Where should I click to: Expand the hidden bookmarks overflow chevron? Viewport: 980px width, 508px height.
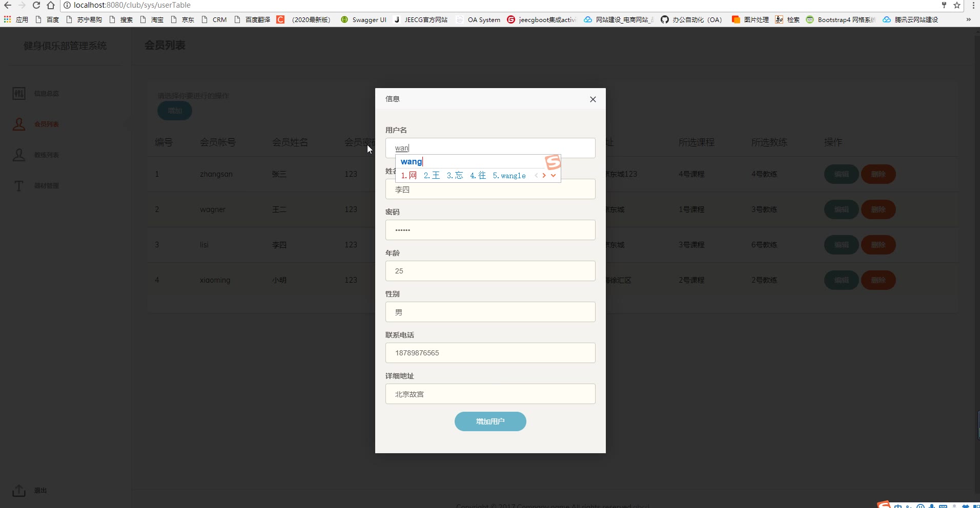pos(968,19)
